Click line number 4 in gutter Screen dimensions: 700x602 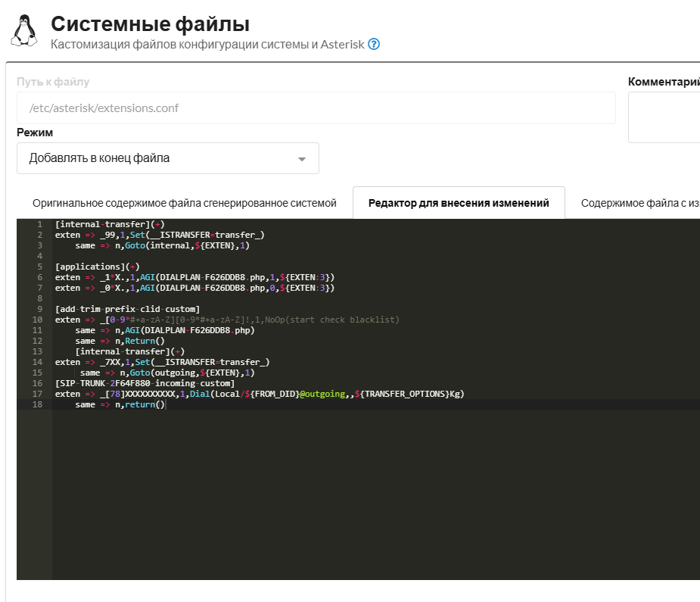tap(40, 256)
